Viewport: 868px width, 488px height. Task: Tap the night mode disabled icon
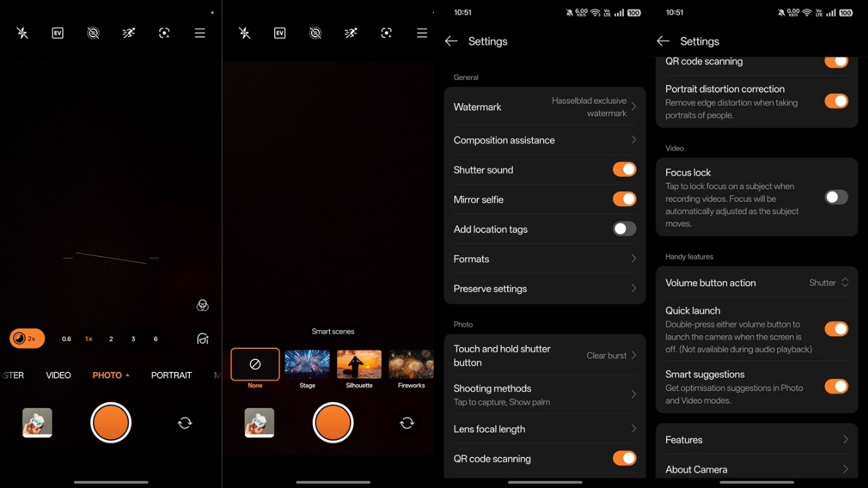coord(93,32)
